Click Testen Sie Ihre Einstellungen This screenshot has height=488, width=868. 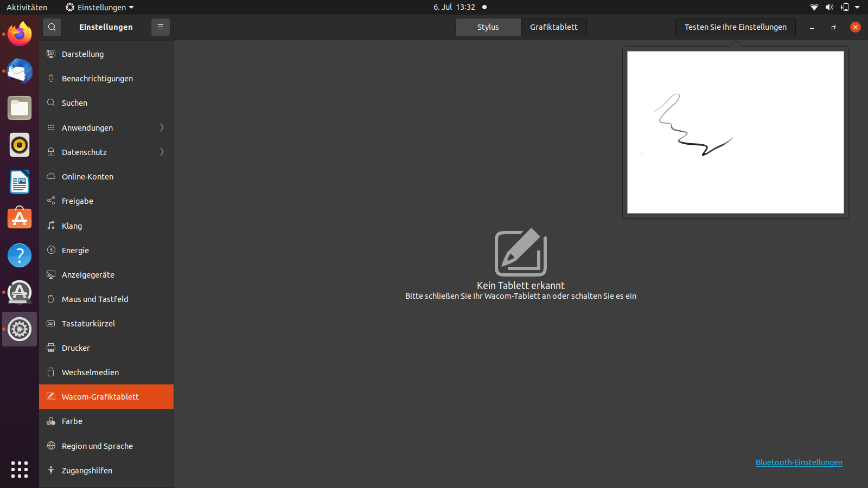[735, 27]
